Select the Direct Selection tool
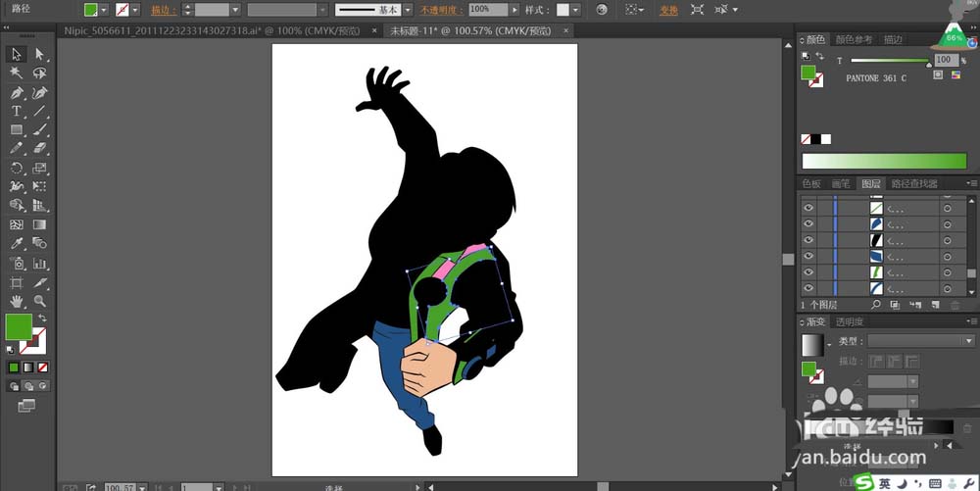The width and height of the screenshot is (980, 491). point(40,54)
